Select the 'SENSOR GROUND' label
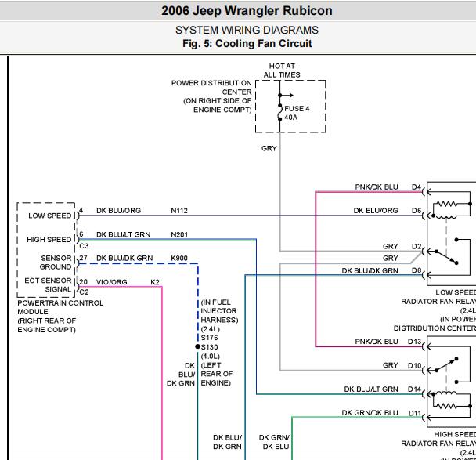 coord(56,263)
